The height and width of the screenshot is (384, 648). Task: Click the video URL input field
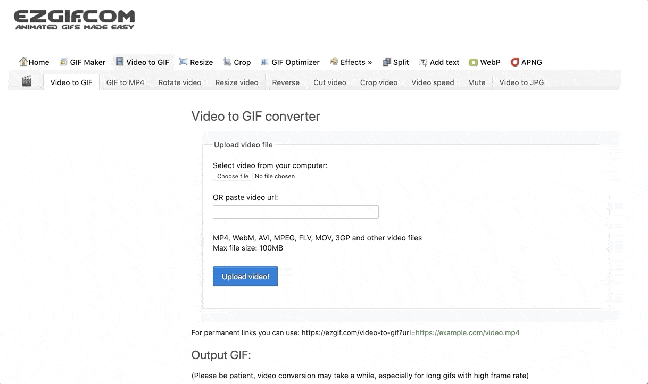(295, 212)
